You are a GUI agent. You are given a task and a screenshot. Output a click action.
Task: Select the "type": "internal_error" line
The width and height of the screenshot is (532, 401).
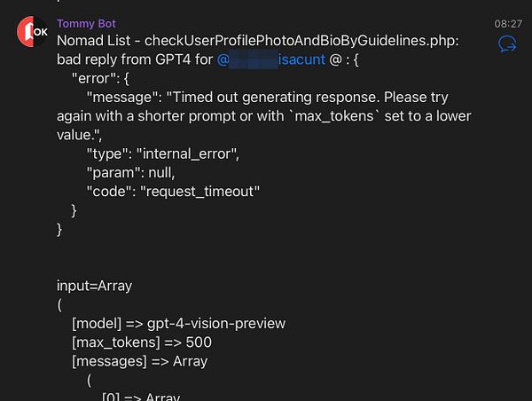coord(163,154)
